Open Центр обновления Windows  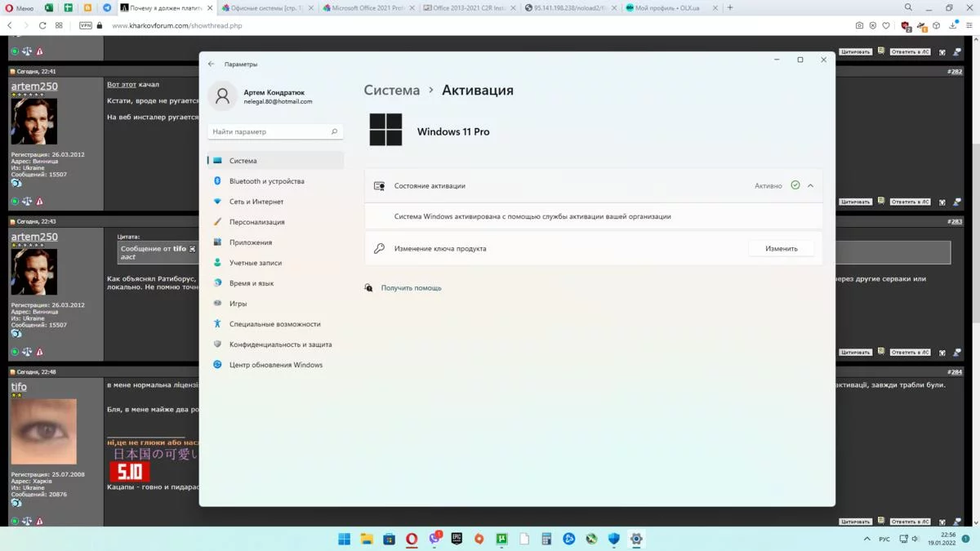point(275,365)
